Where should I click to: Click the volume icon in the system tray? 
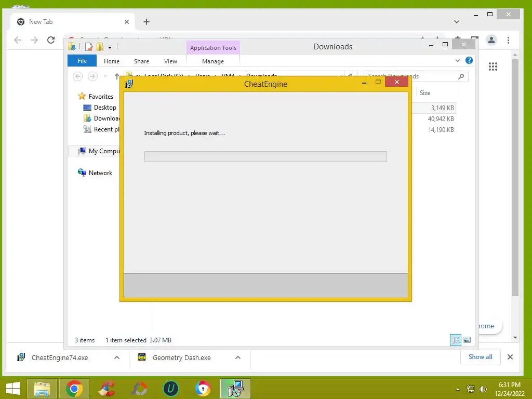[x=483, y=389]
